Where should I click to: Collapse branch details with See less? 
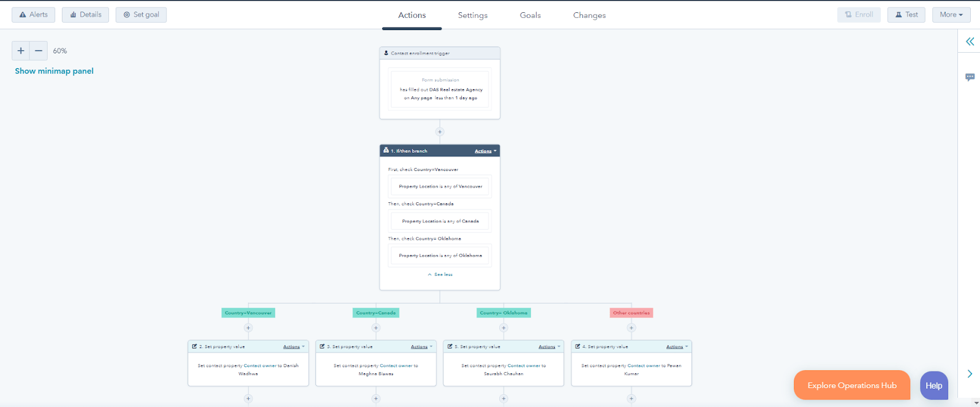tap(440, 275)
